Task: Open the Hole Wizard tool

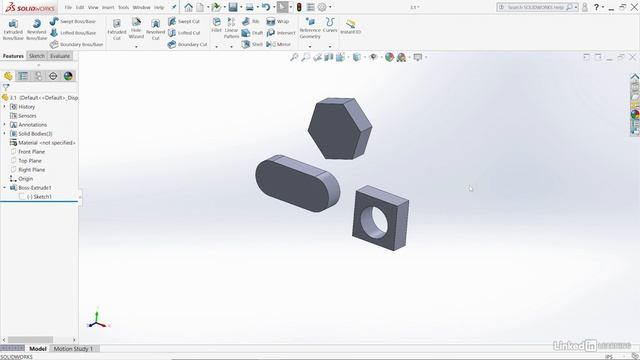Action: pyautogui.click(x=136, y=29)
